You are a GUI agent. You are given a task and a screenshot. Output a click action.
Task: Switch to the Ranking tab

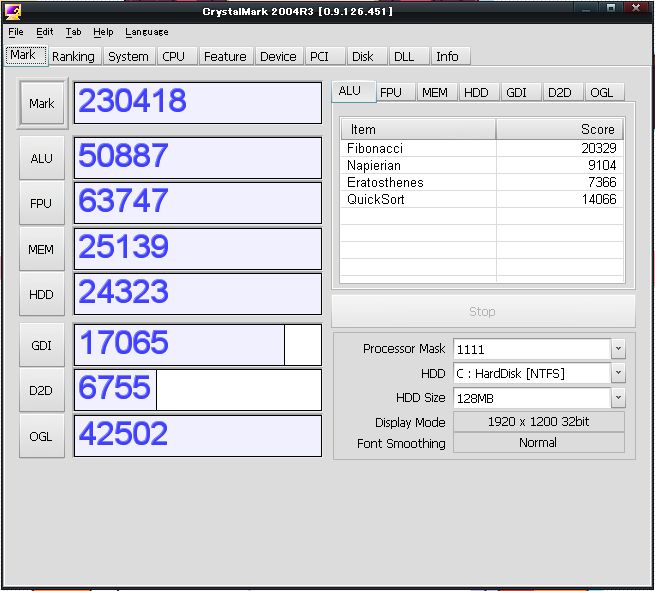[73, 56]
